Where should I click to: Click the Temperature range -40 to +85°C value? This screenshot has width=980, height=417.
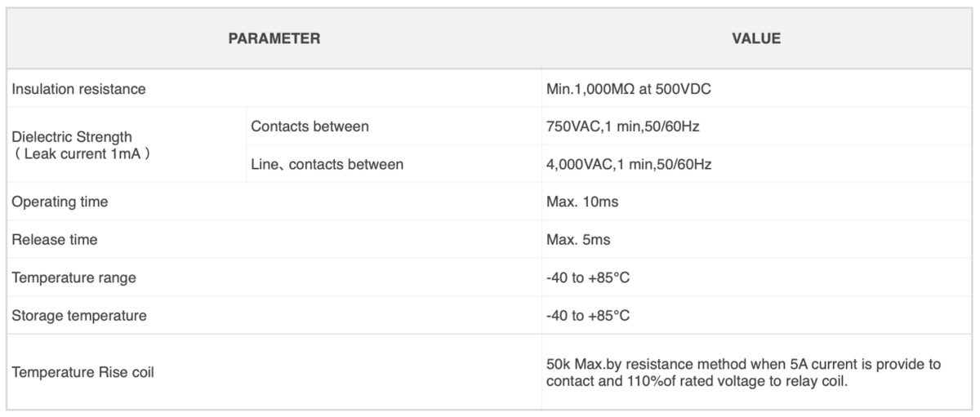pyautogui.click(x=588, y=277)
